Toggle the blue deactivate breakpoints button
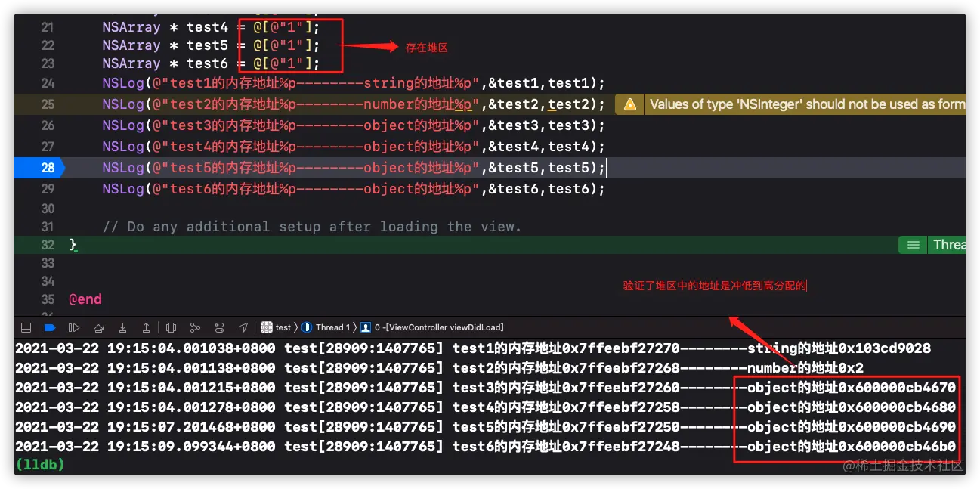This screenshot has height=489, width=980. [x=50, y=327]
